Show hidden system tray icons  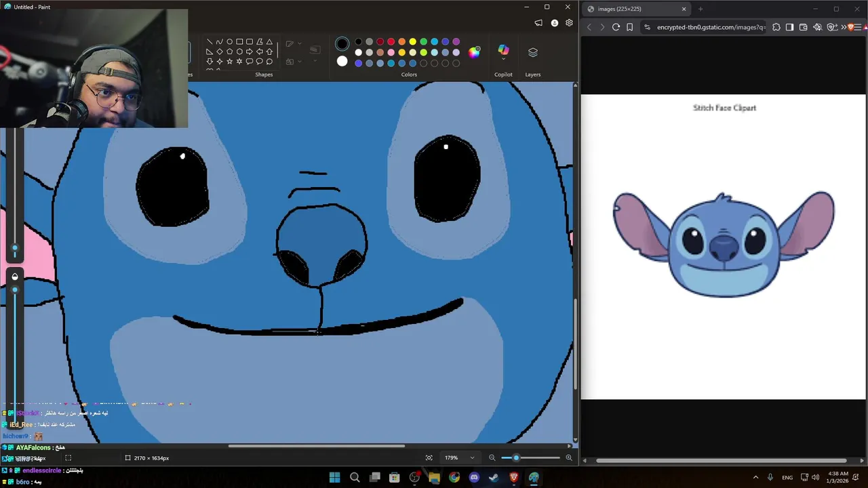(756, 477)
